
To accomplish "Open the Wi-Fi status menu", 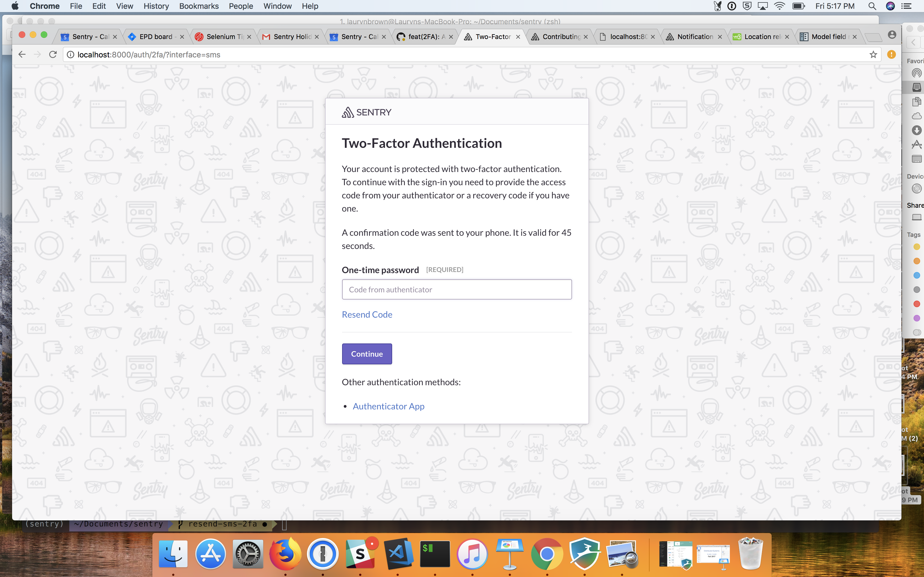I will coord(779,6).
